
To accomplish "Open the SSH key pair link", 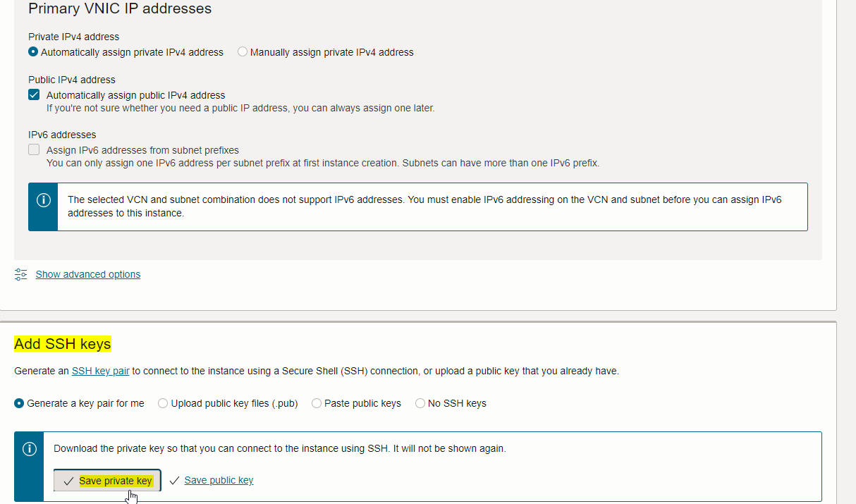I will (100, 371).
